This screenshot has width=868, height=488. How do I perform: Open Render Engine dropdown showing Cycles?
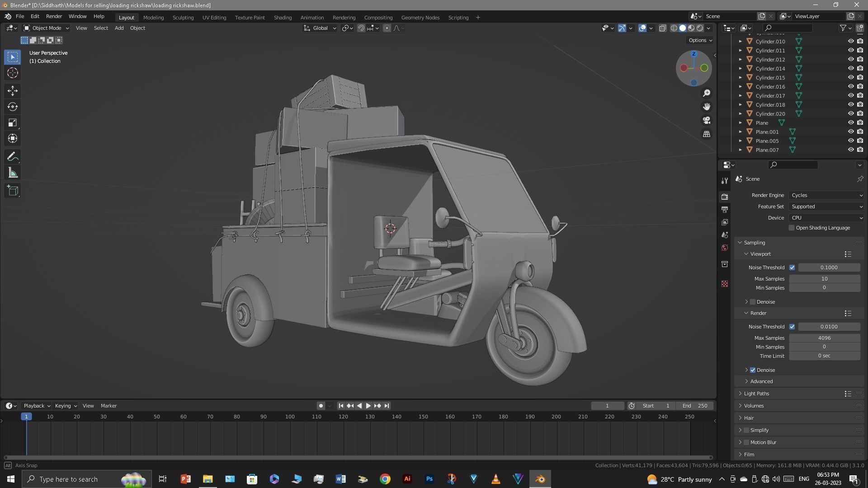pos(826,195)
